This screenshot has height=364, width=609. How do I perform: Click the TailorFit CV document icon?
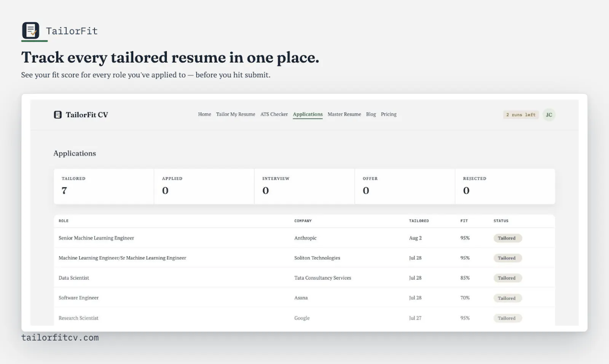57,114
